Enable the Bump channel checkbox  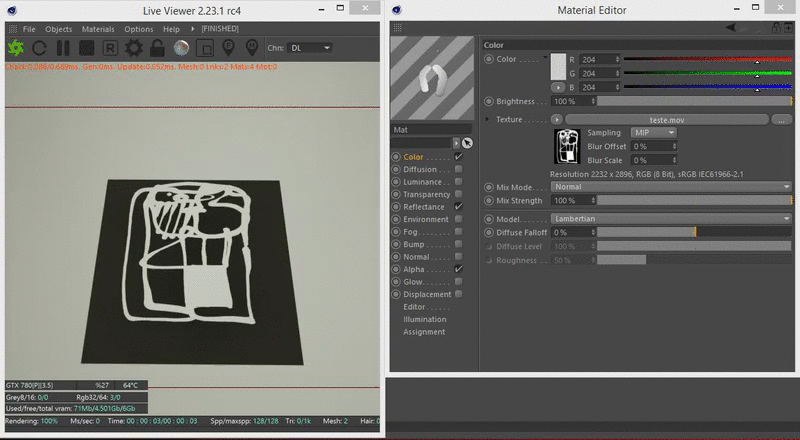458,244
